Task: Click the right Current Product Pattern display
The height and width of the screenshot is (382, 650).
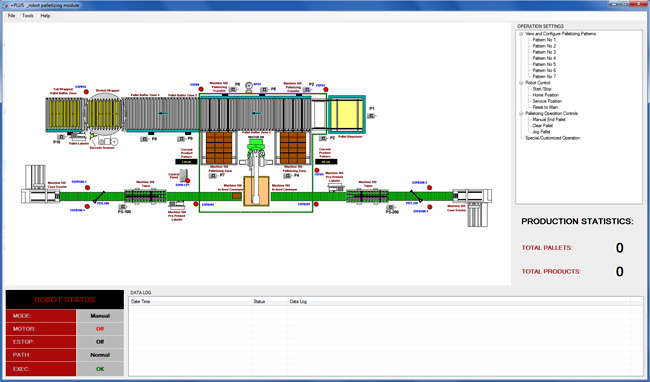Action: pos(326,162)
